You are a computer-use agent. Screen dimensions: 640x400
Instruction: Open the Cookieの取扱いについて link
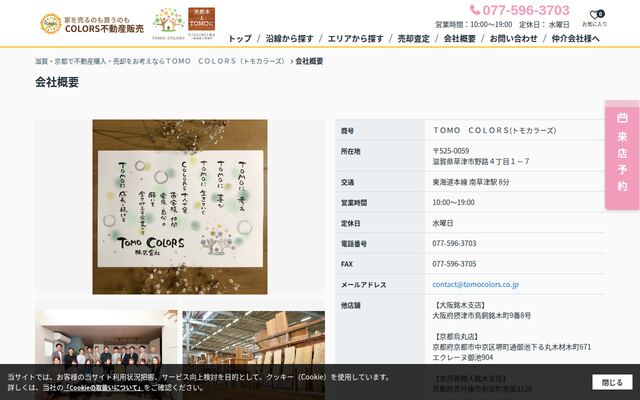point(104,387)
